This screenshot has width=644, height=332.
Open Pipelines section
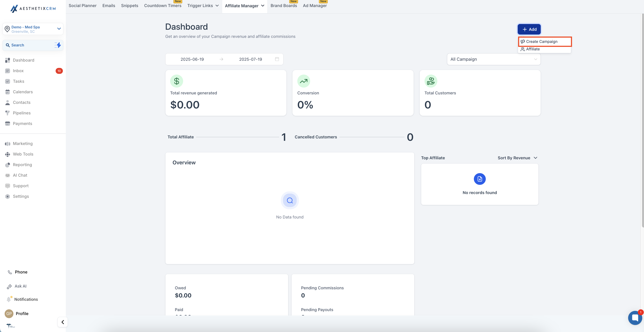22,113
